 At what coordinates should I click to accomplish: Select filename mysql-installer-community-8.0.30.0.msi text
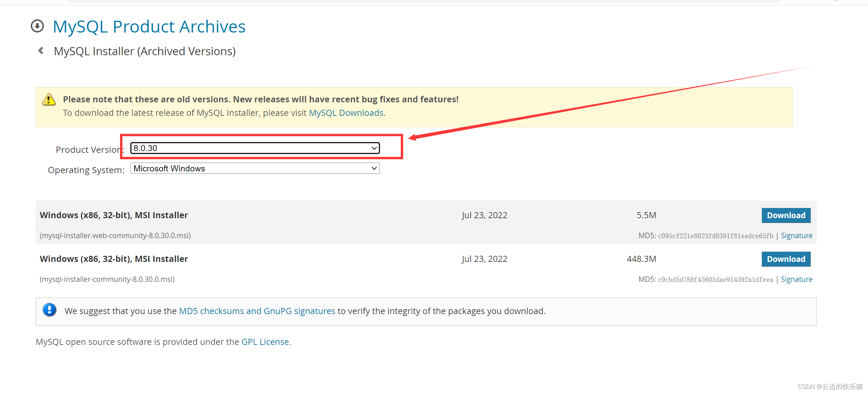click(x=107, y=279)
